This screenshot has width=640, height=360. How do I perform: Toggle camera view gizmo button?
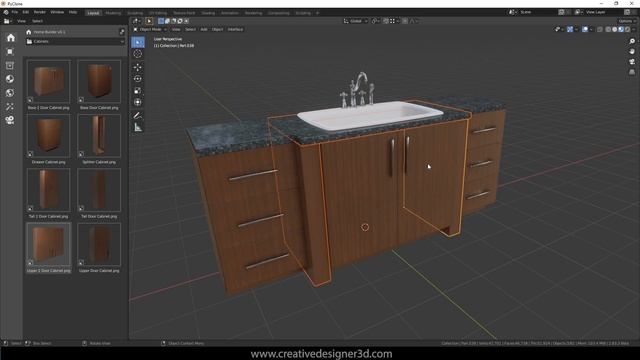coord(632,62)
